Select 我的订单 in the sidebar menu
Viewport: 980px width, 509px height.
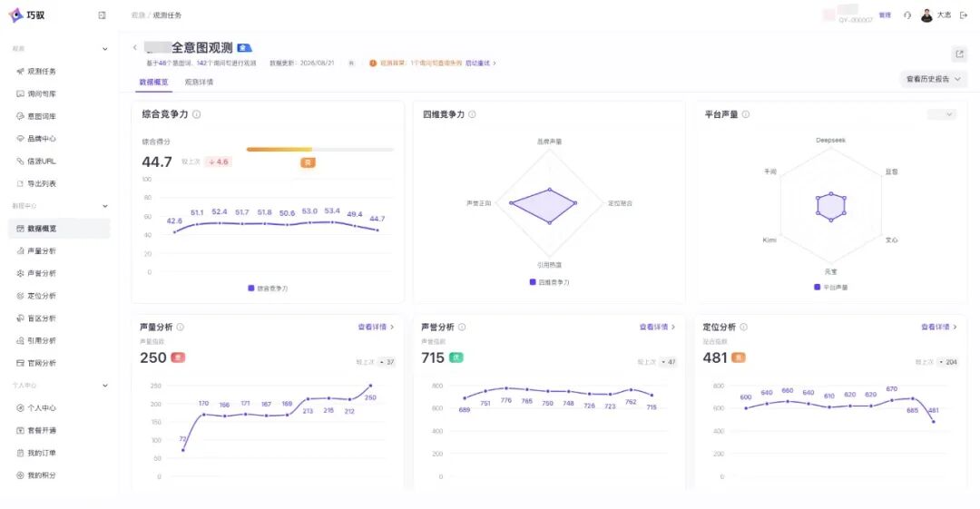pyautogui.click(x=59, y=453)
